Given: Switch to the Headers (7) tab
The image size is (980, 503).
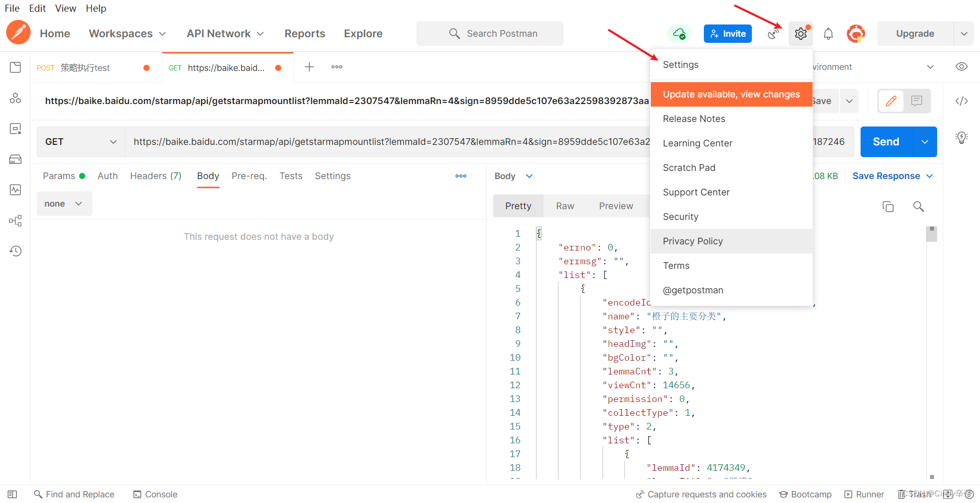Looking at the screenshot, I should click(156, 176).
